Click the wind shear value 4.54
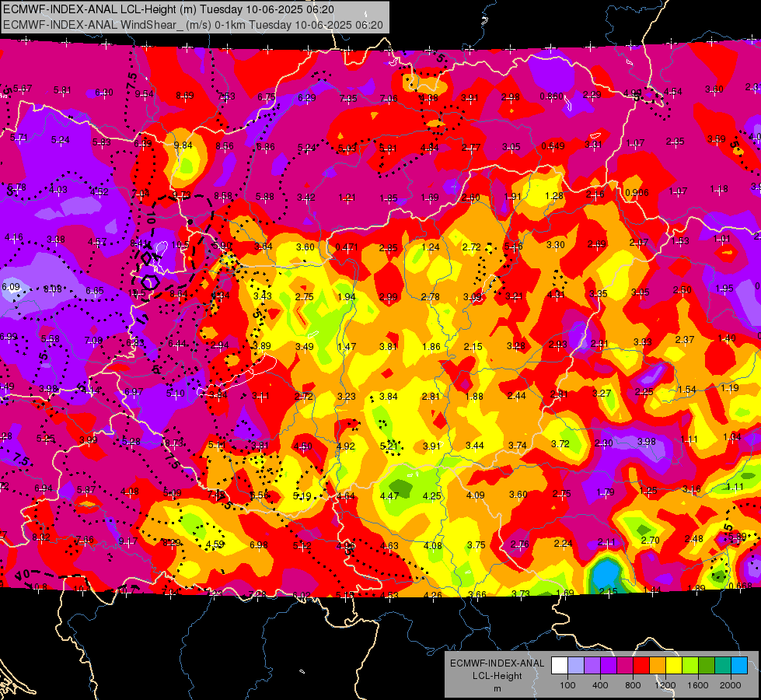761x700 pixels. click(672, 91)
